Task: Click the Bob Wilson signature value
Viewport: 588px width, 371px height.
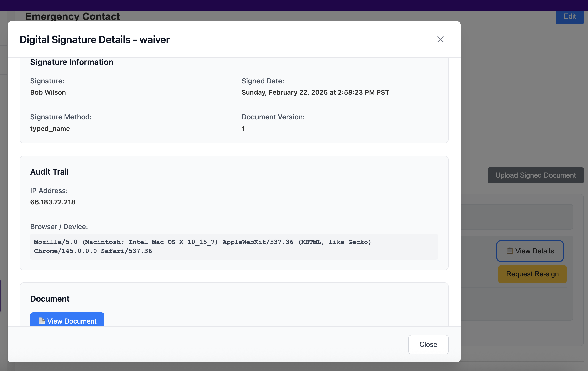Action: click(48, 92)
